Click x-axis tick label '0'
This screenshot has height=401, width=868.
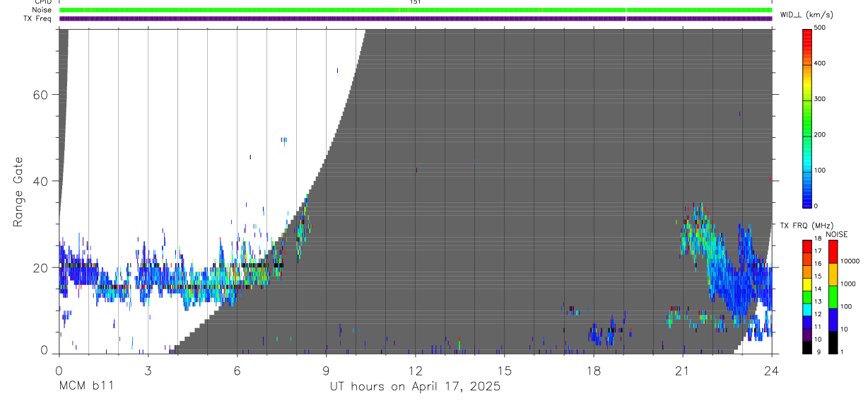[59, 371]
